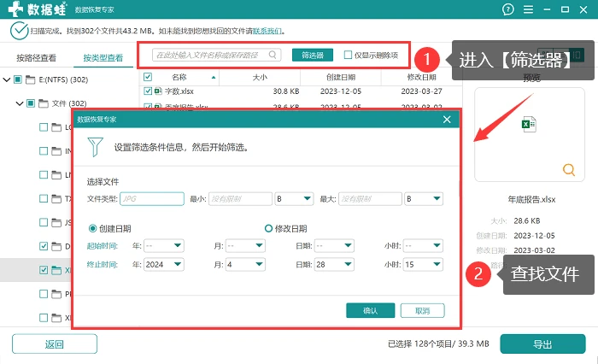The width and height of the screenshot is (598, 364).
Task: Collapse the 文件 (302) tree node
Action: click(20, 103)
